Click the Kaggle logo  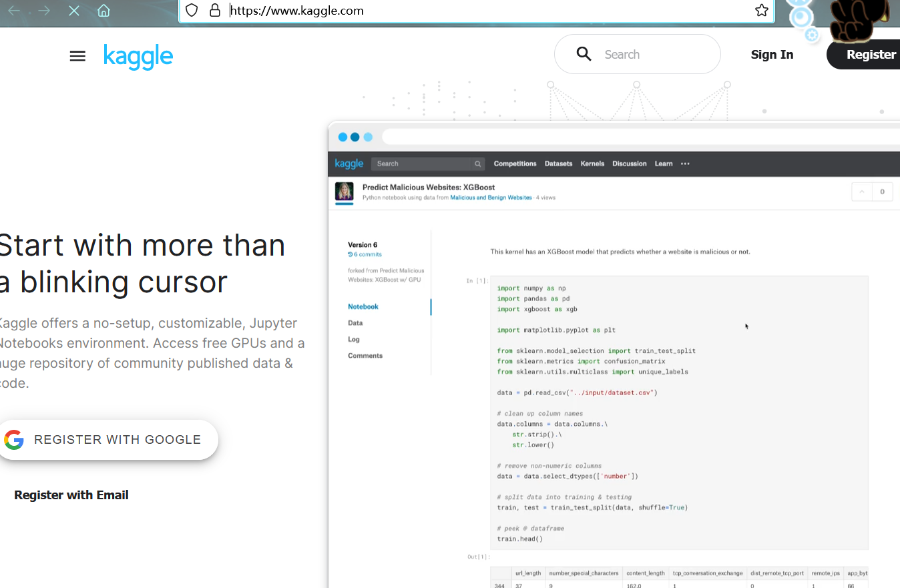[138, 56]
